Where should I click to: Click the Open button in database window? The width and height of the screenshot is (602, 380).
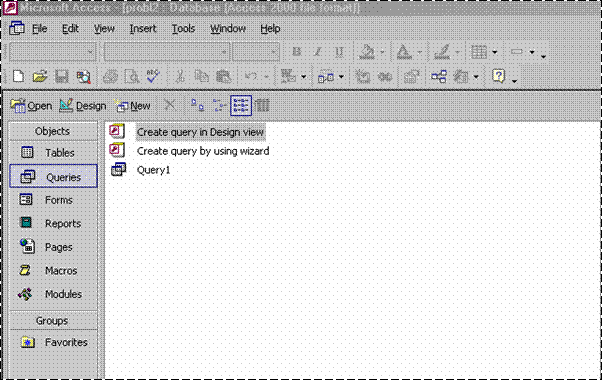pos(31,106)
